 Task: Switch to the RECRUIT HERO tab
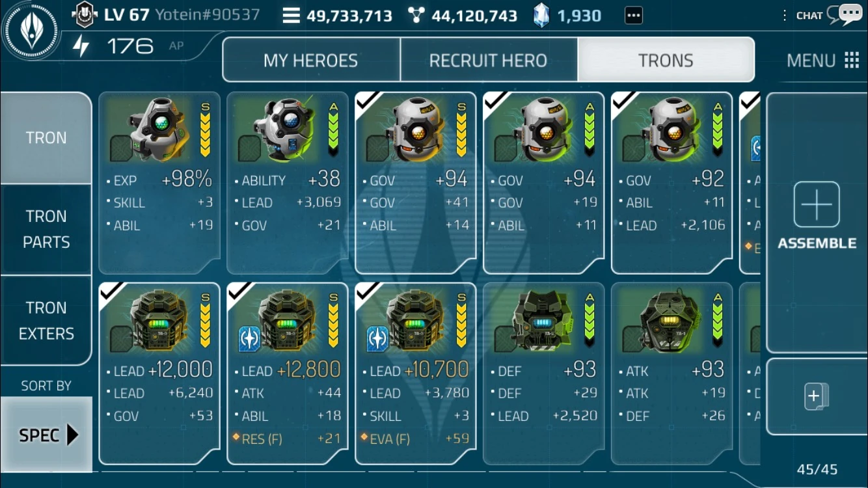[x=488, y=61]
